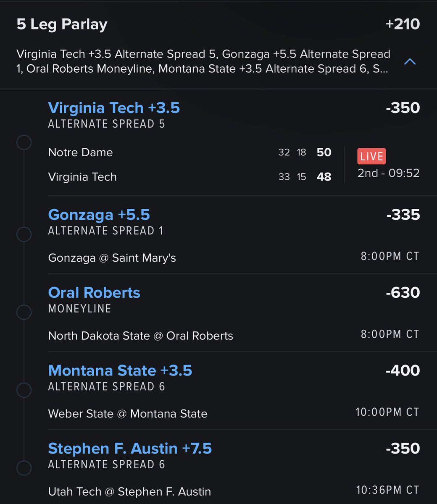
Task: Select North Dakota State @ Oral Roberts matchup
Action: (x=141, y=336)
